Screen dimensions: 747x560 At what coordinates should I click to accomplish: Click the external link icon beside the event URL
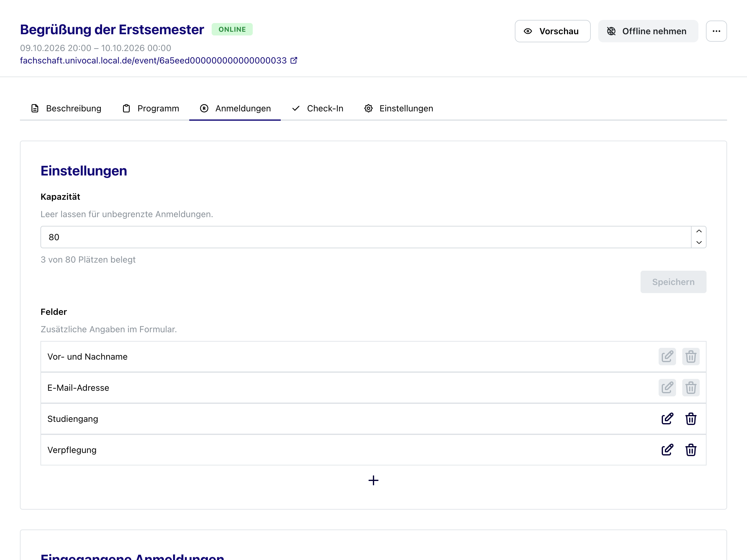(x=294, y=60)
